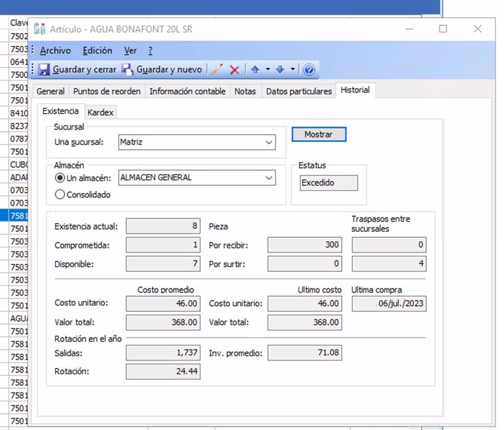This screenshot has height=430, width=504.
Task: Open the Archivo menu
Action: point(55,51)
